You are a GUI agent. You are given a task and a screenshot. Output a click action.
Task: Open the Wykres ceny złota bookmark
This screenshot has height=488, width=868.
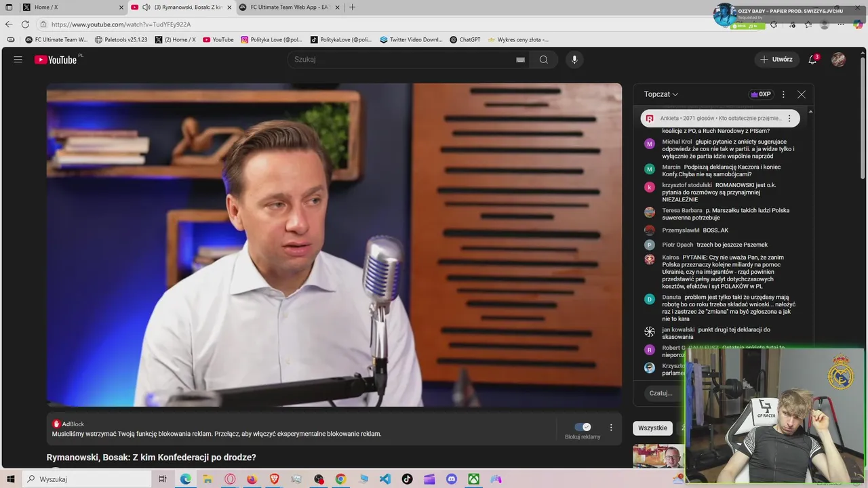[518, 40]
